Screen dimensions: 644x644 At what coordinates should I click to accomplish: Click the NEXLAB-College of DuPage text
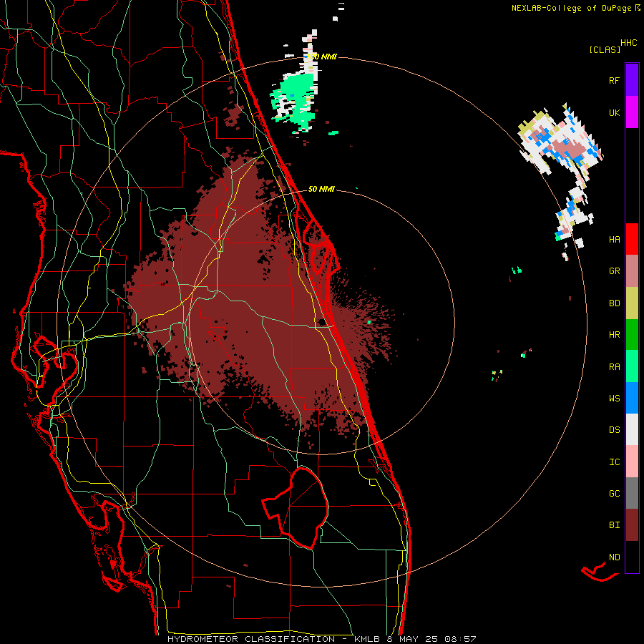pyautogui.click(x=572, y=8)
